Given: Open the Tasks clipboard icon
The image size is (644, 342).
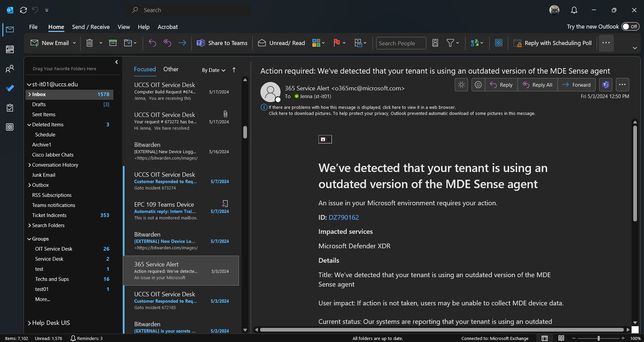Looking at the screenshot, I should tap(10, 108).
